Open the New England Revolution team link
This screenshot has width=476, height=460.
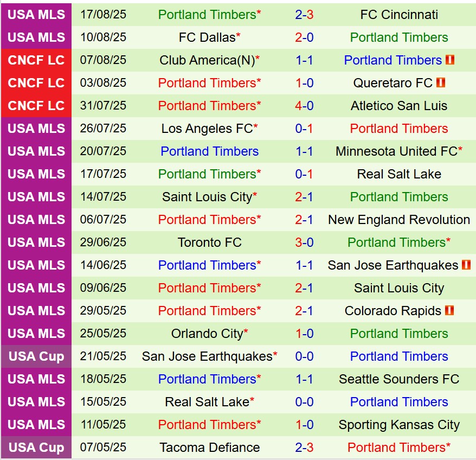point(399,220)
